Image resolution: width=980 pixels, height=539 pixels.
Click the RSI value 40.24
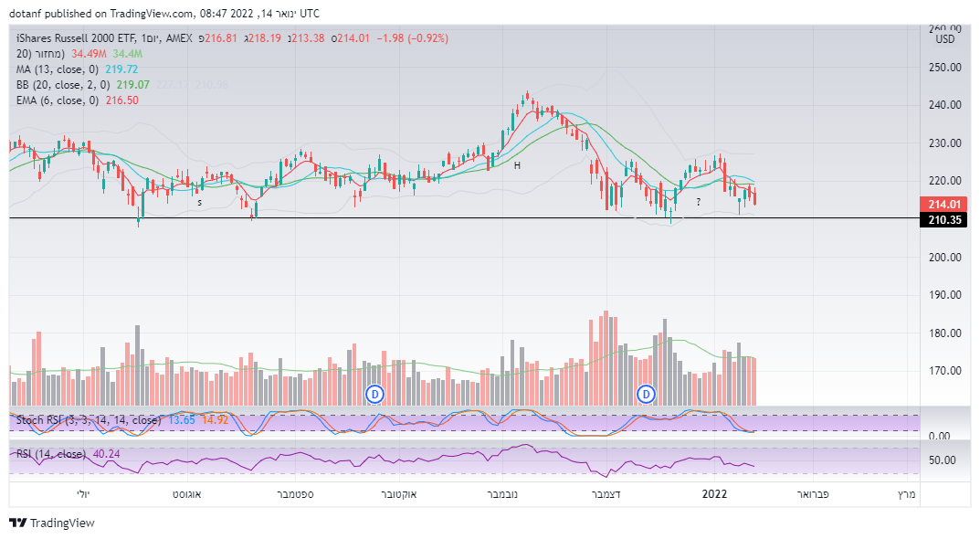click(x=107, y=454)
